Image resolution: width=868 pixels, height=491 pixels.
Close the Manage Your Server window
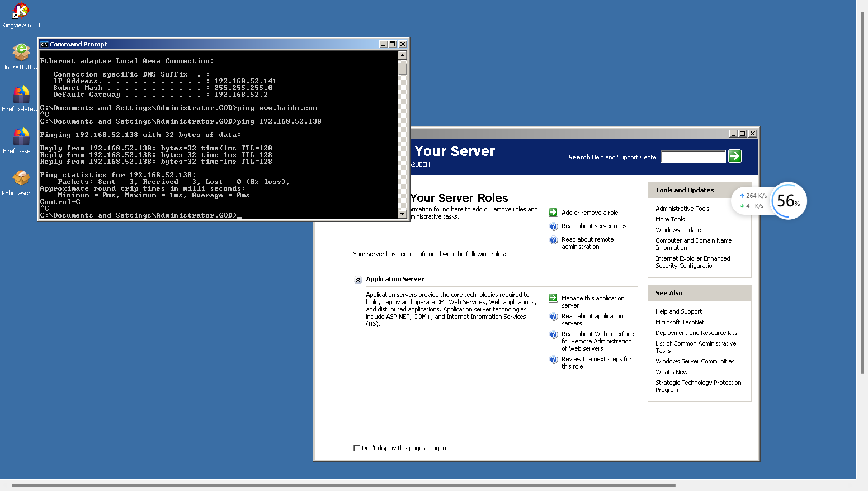pos(753,133)
